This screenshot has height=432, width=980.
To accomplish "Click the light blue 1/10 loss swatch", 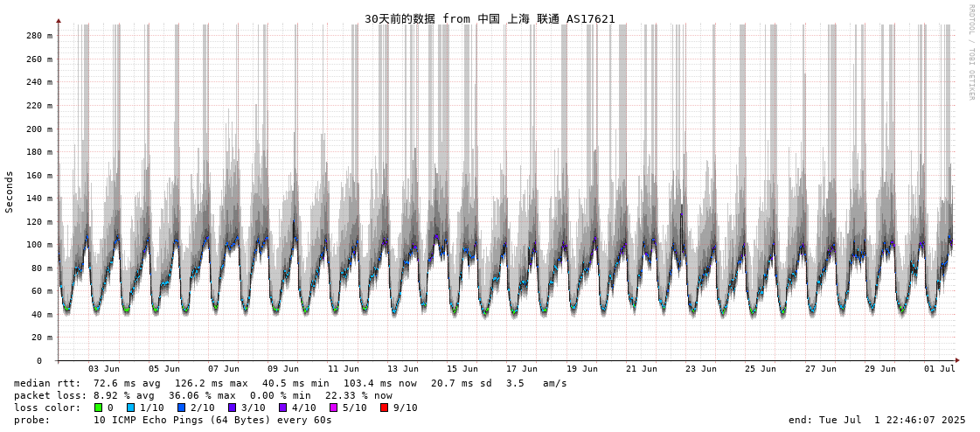I will [x=130, y=408].
